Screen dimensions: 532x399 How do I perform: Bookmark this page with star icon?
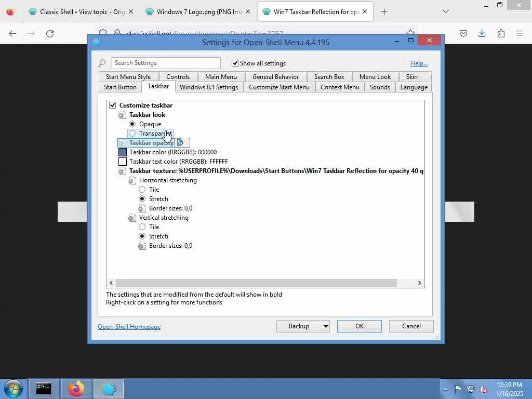(x=410, y=33)
